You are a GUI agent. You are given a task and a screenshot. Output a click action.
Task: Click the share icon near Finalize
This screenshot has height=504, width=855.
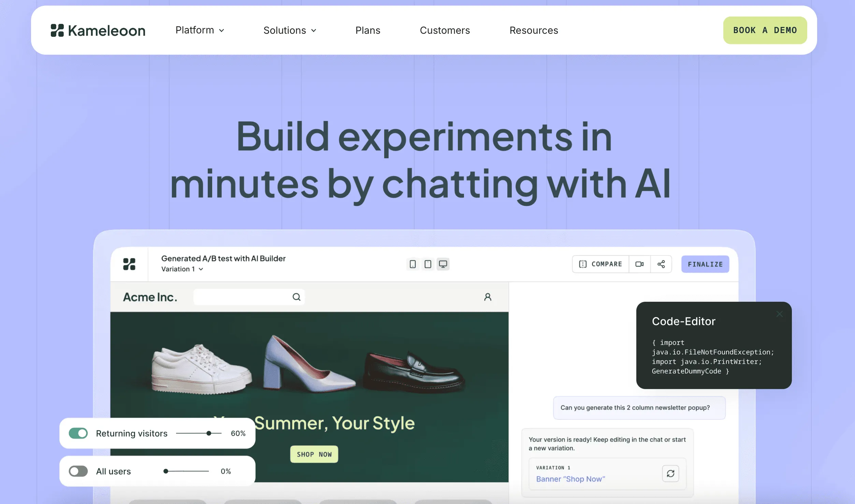coord(661,264)
